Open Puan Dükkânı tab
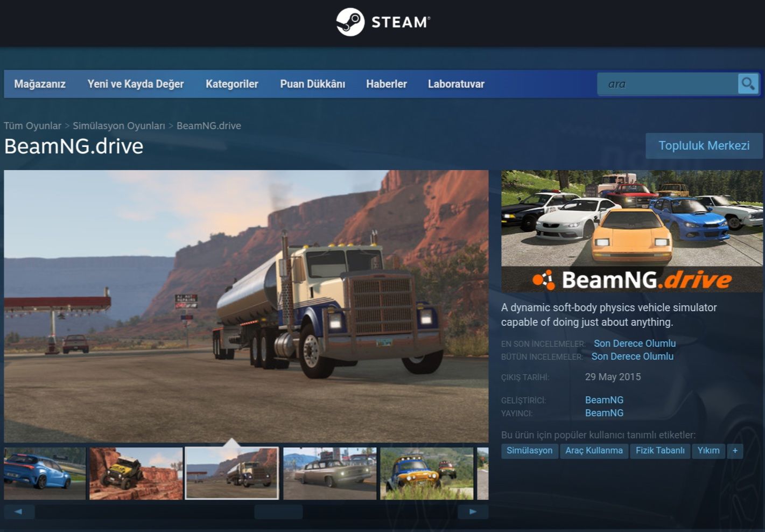The image size is (765, 532). point(312,84)
